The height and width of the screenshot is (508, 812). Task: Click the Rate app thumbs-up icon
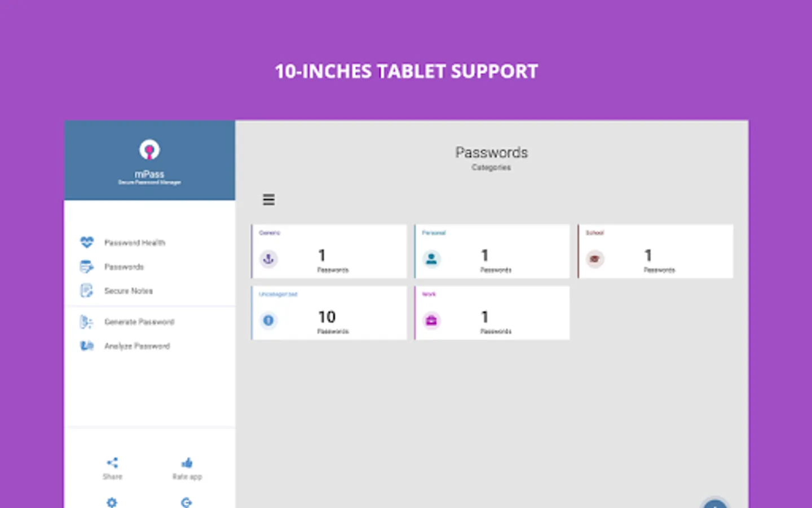click(187, 463)
